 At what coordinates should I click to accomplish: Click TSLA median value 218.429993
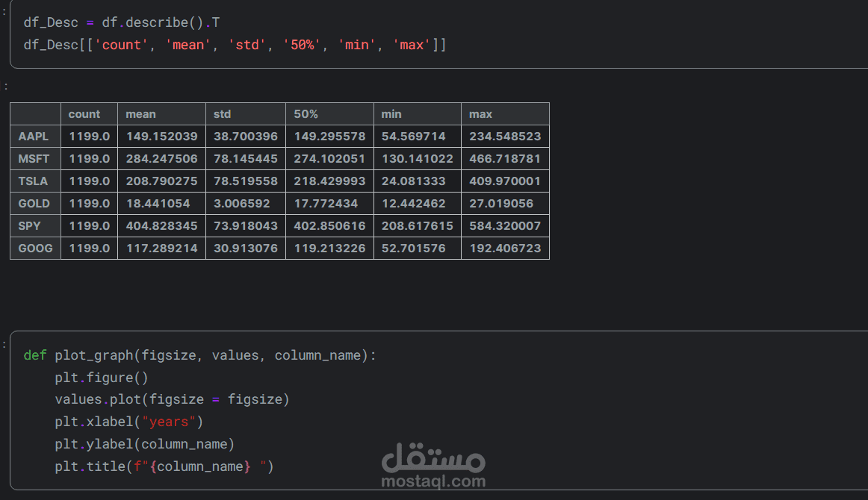pos(329,181)
